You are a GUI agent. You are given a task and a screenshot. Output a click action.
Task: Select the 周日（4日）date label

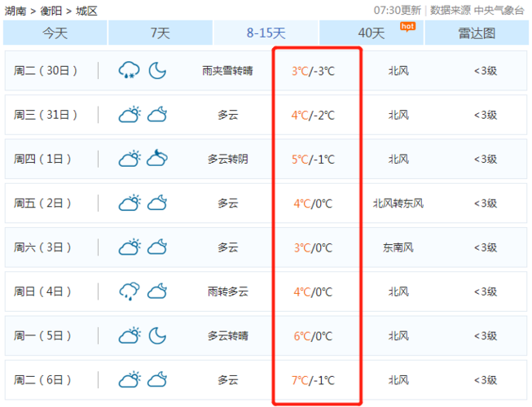42,291
